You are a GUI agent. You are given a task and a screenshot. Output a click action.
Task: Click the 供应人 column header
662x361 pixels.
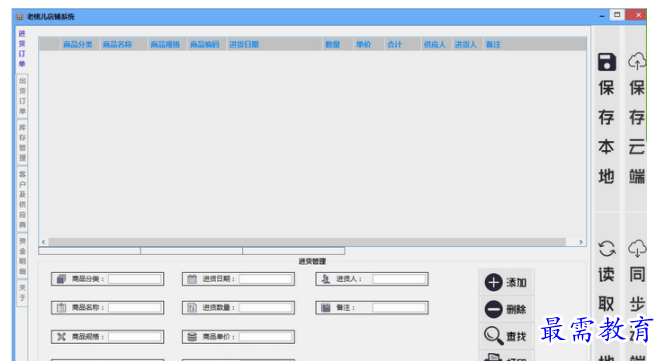pos(437,44)
